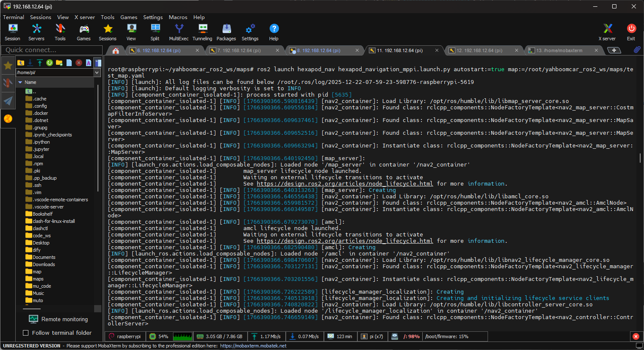Go to the home tab icon

116,50
